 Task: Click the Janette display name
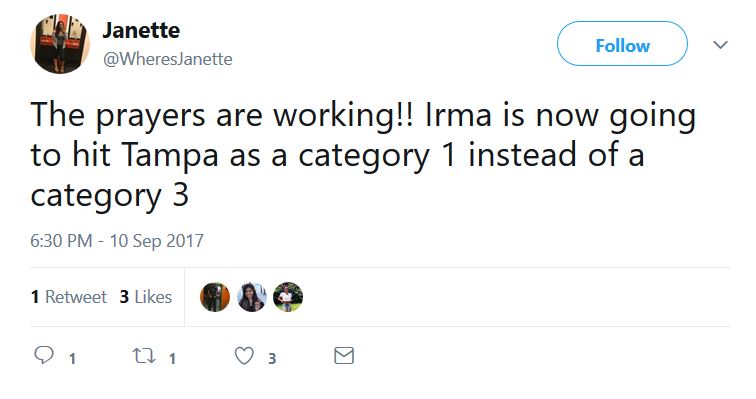pos(141,30)
